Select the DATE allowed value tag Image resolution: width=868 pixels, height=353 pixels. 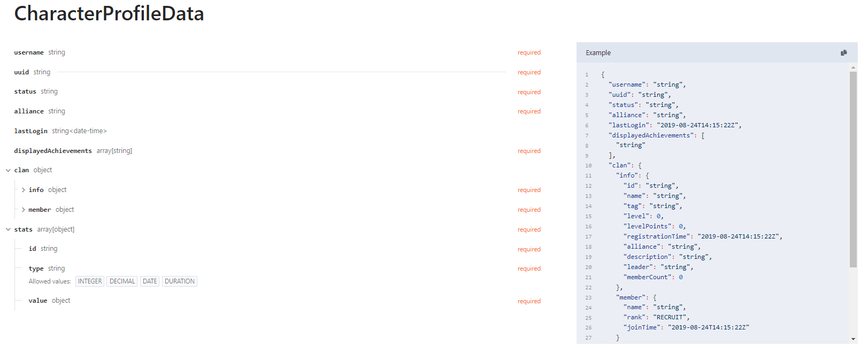pos(150,281)
